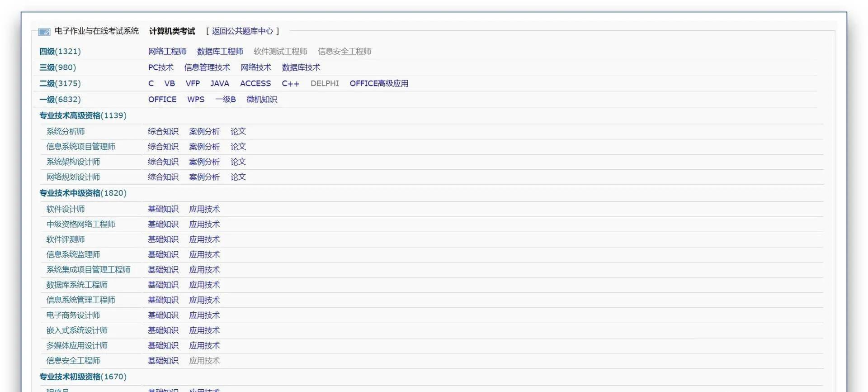Open 基础知识 for 信息安全工程师
This screenshot has height=392, width=868.
163,361
